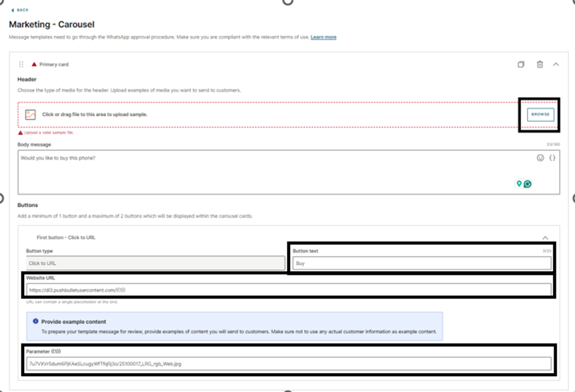The height and width of the screenshot is (392, 575).
Task: Open the emoji picker in Body message
Action: click(540, 158)
